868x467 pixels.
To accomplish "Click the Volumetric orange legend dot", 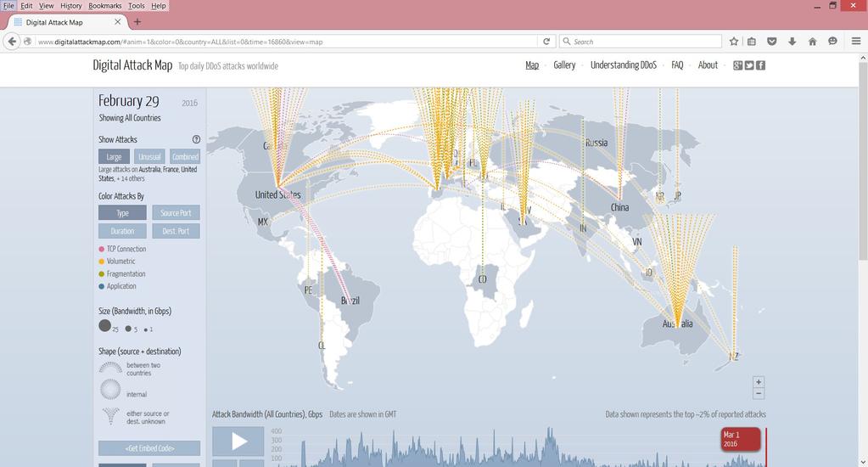I will click(x=101, y=262).
